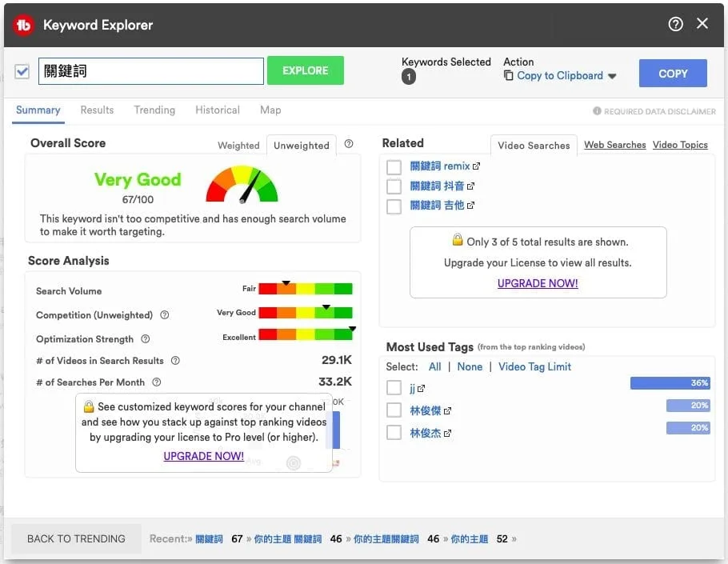Image resolution: width=728 pixels, height=564 pixels.
Task: Click the blue COPY button
Action: (x=673, y=74)
